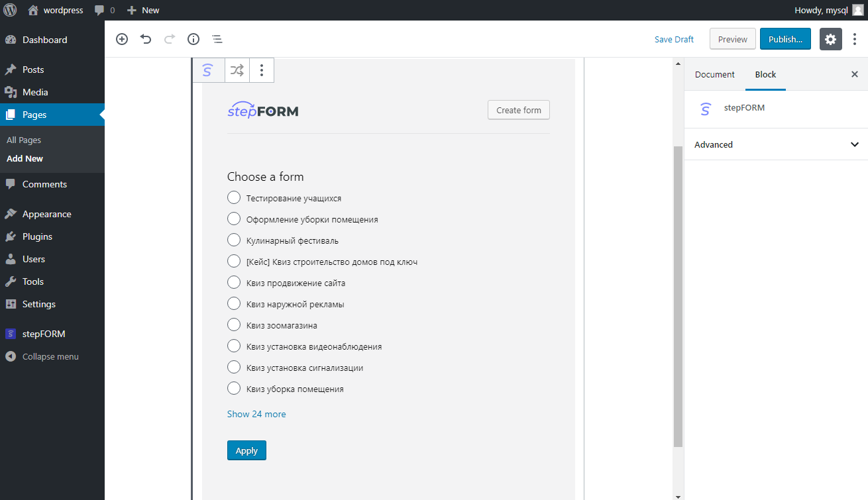Open the block toolbar's three-dot options
This screenshot has height=500, width=868.
262,70
